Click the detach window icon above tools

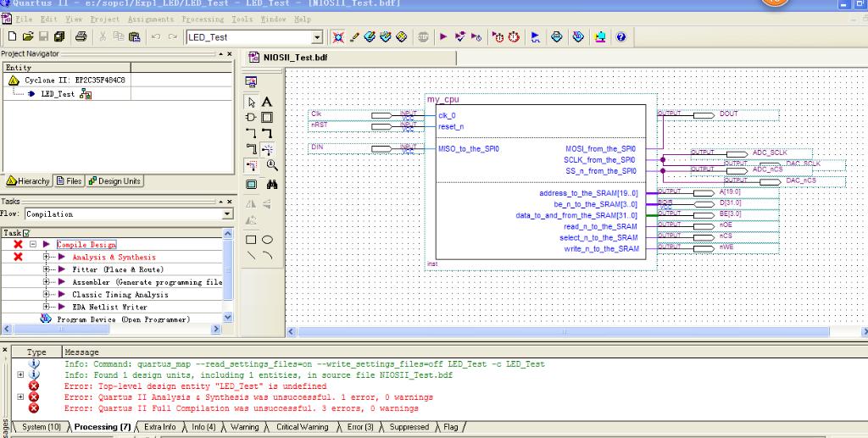click(251, 82)
